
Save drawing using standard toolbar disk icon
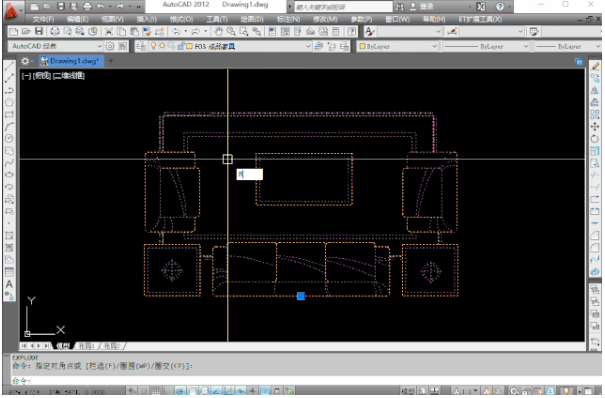39,32
